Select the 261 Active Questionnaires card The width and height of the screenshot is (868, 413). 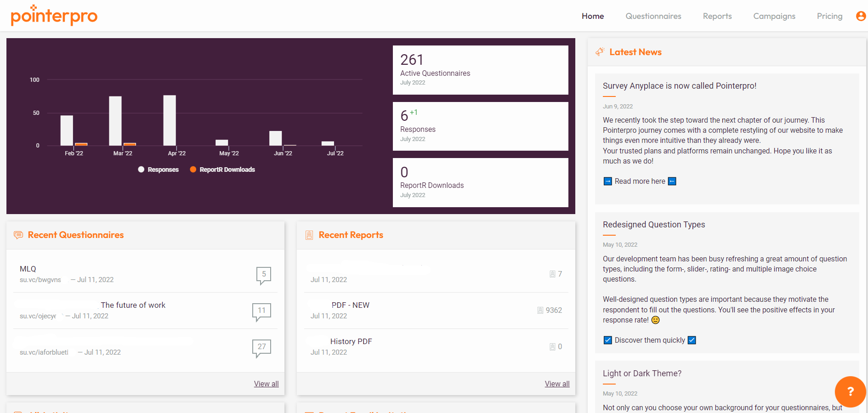tap(480, 70)
